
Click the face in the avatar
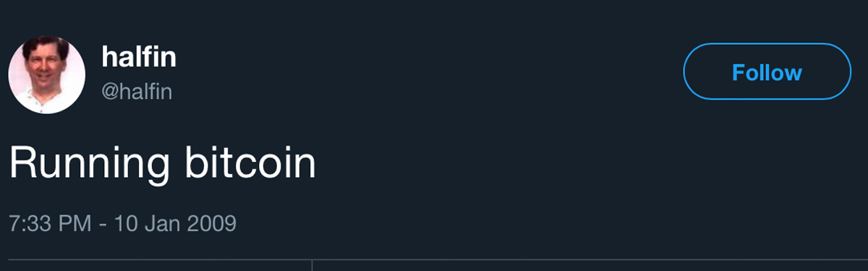tap(44, 67)
